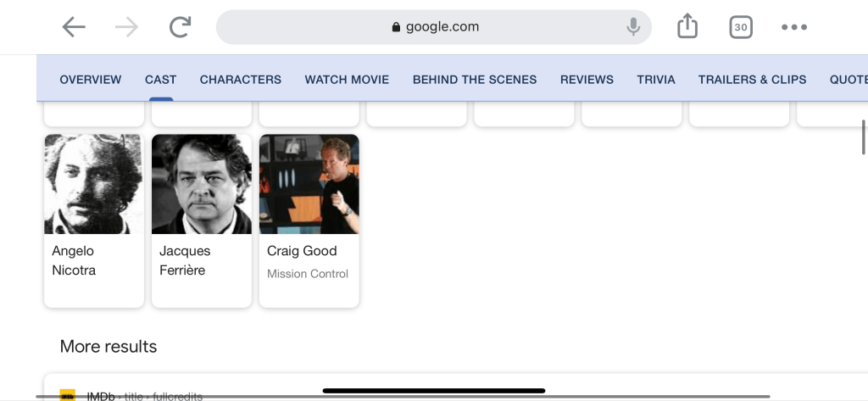Click the google.com address bar

pyautogui.click(x=434, y=27)
